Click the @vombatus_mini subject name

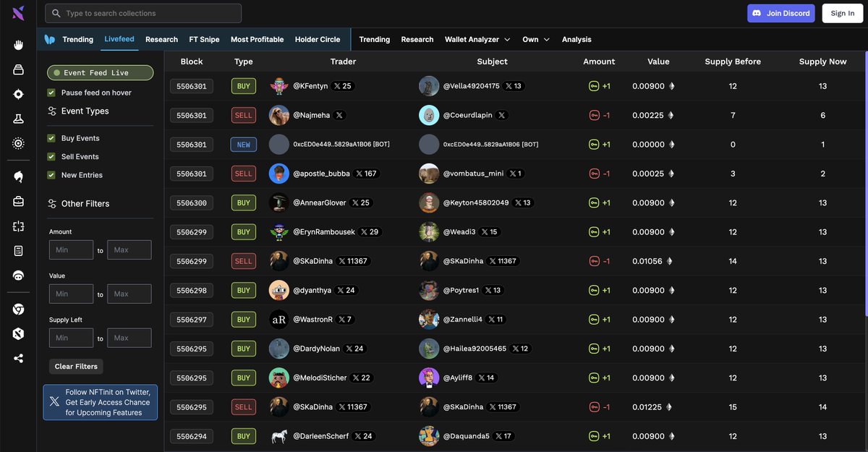pyautogui.click(x=473, y=174)
